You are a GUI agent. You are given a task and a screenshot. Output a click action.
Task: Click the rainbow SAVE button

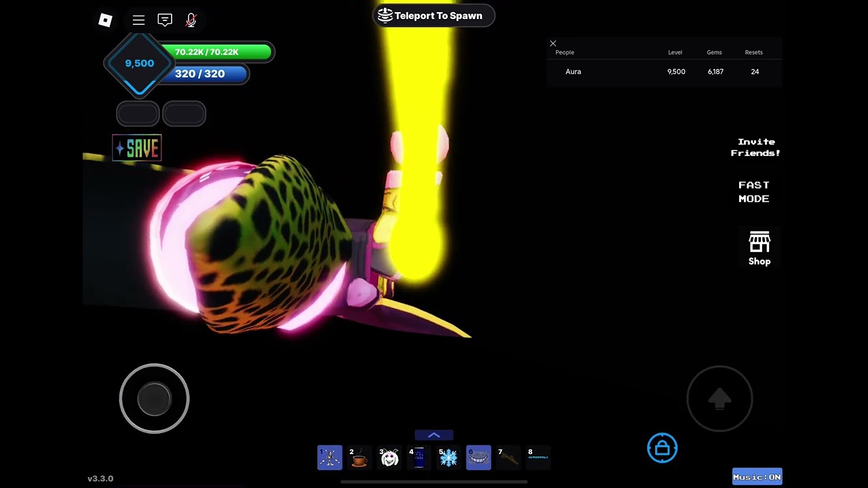click(137, 148)
